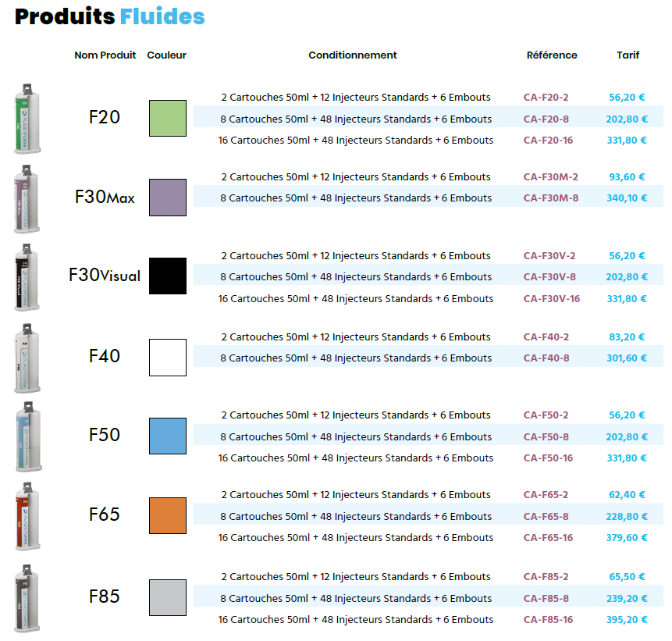Click the F50 blue cartridge image

pos(28,436)
